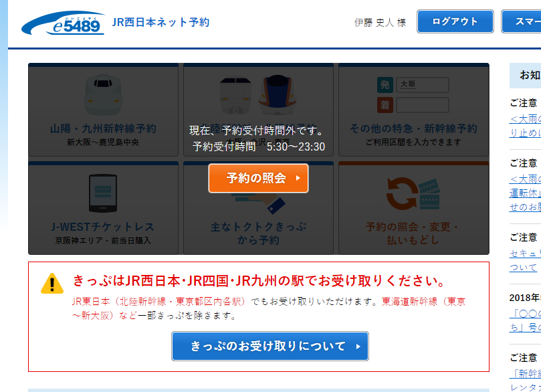Click the きっぷのお受け取りについて button
Viewport: 541px width, 392px height.
tap(269, 346)
